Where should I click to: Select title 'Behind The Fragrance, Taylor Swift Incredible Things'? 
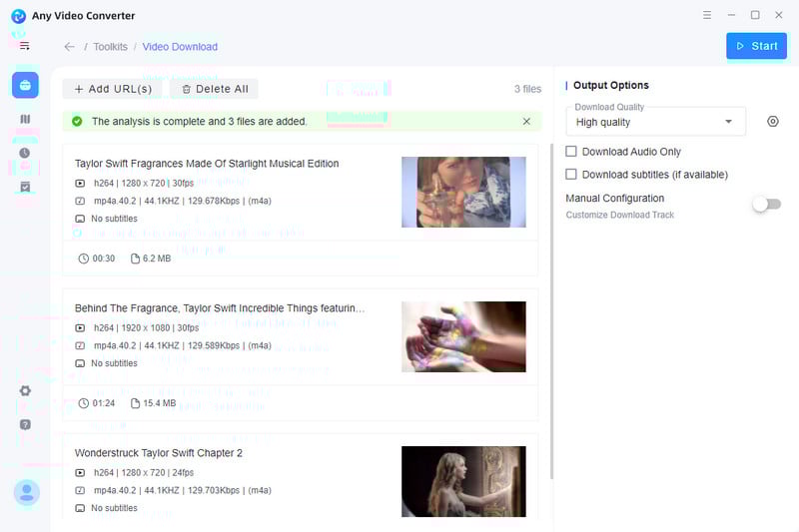[x=220, y=308]
